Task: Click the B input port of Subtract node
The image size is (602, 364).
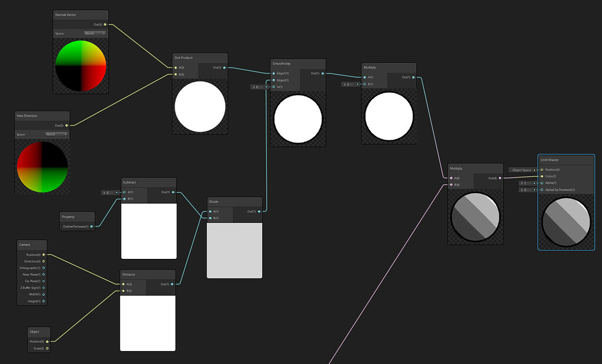Action: coord(124,198)
